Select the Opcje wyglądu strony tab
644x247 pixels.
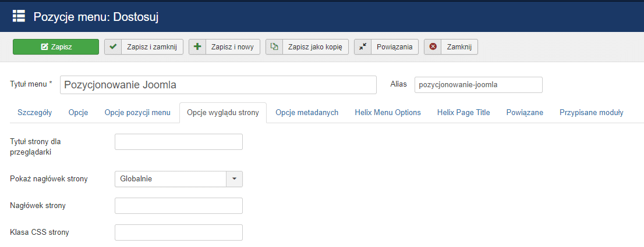[223, 113]
